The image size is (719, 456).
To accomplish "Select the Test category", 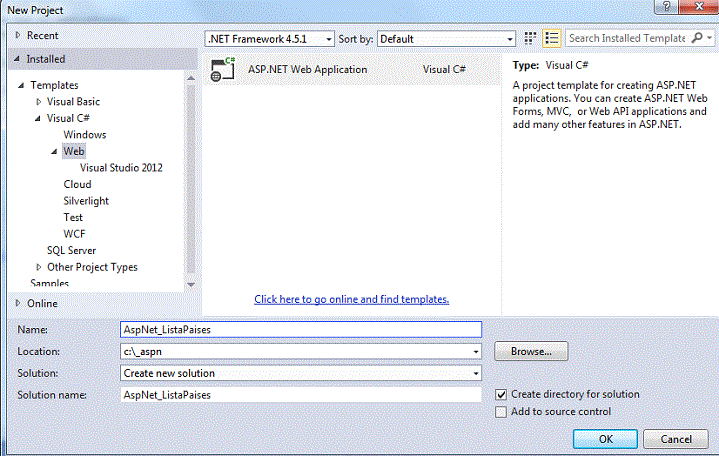I will [x=73, y=217].
